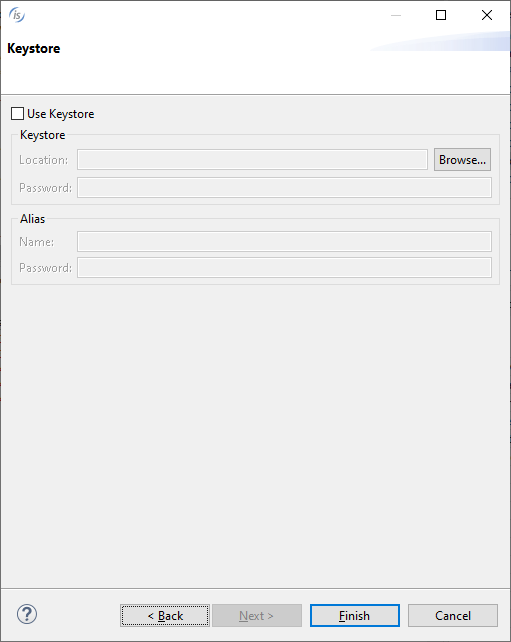
Task: Minimize the dialog window
Action: [x=396, y=15]
